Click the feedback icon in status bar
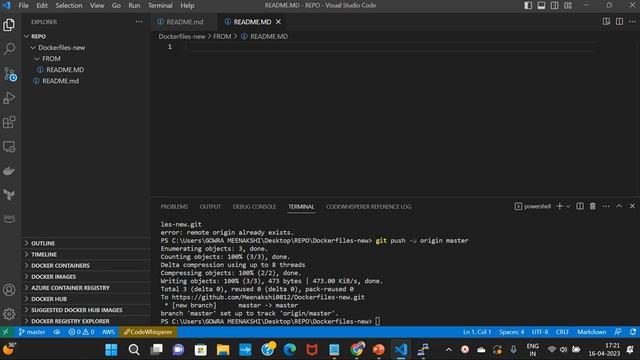 pyautogui.click(x=618, y=332)
